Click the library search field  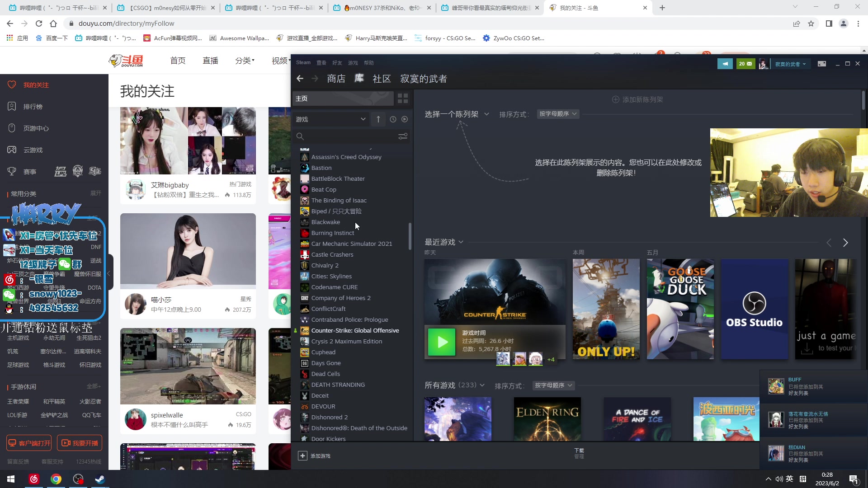coord(351,136)
